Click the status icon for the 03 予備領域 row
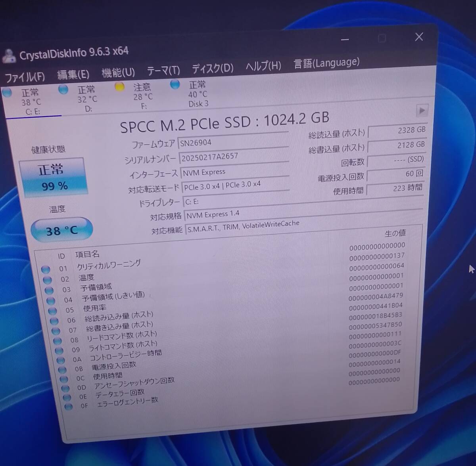Image resolution: width=476 pixels, height=466 pixels. (x=50, y=290)
